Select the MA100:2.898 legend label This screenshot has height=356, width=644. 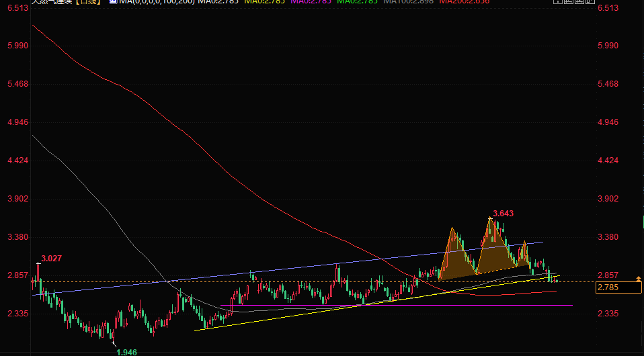408,2
